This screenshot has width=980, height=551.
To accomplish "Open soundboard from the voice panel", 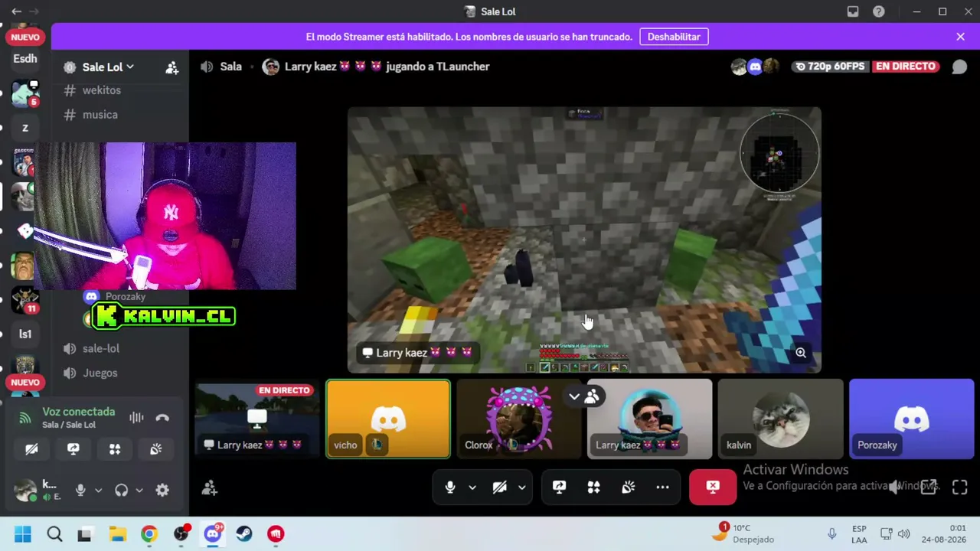I will click(156, 449).
